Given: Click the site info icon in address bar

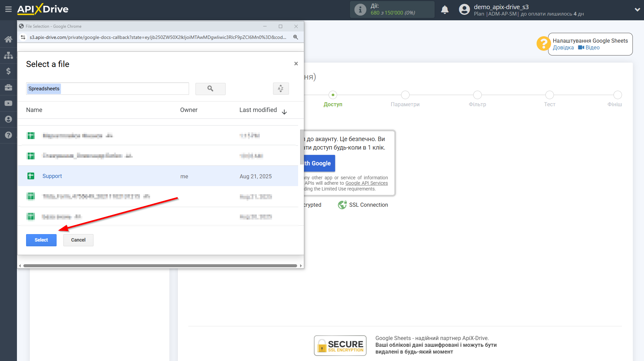Looking at the screenshot, I should click(23, 37).
